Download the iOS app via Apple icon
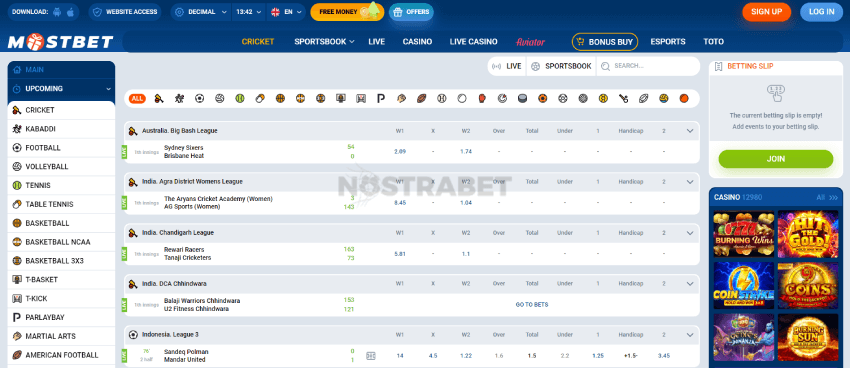The height and width of the screenshot is (368, 850). click(x=70, y=11)
